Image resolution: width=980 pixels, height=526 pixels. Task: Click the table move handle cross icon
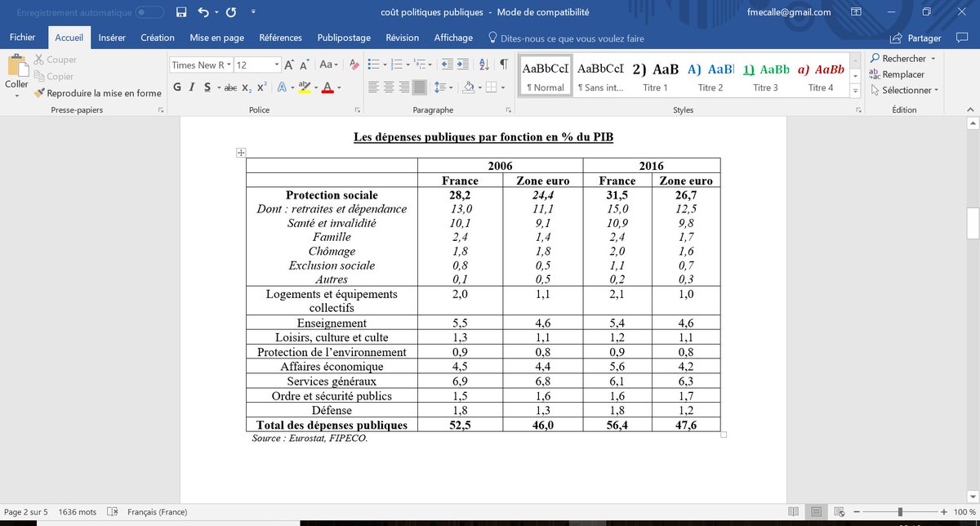click(x=241, y=153)
